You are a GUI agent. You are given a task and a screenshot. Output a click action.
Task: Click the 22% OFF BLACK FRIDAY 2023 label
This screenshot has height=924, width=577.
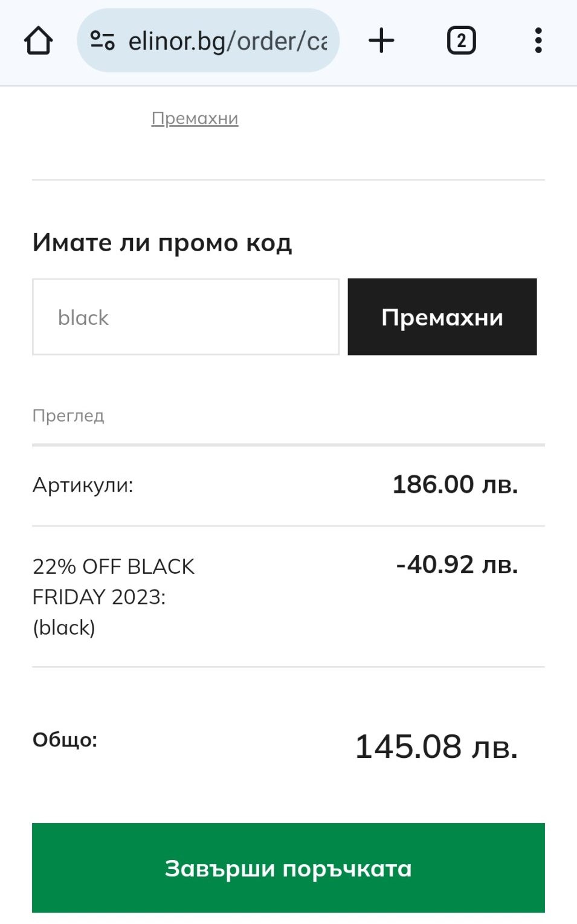(113, 582)
